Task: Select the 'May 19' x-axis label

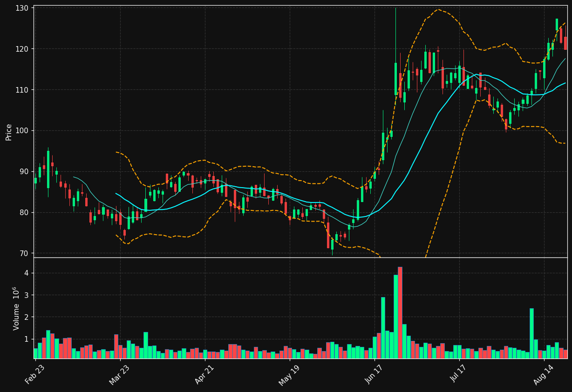Action: click(x=289, y=374)
